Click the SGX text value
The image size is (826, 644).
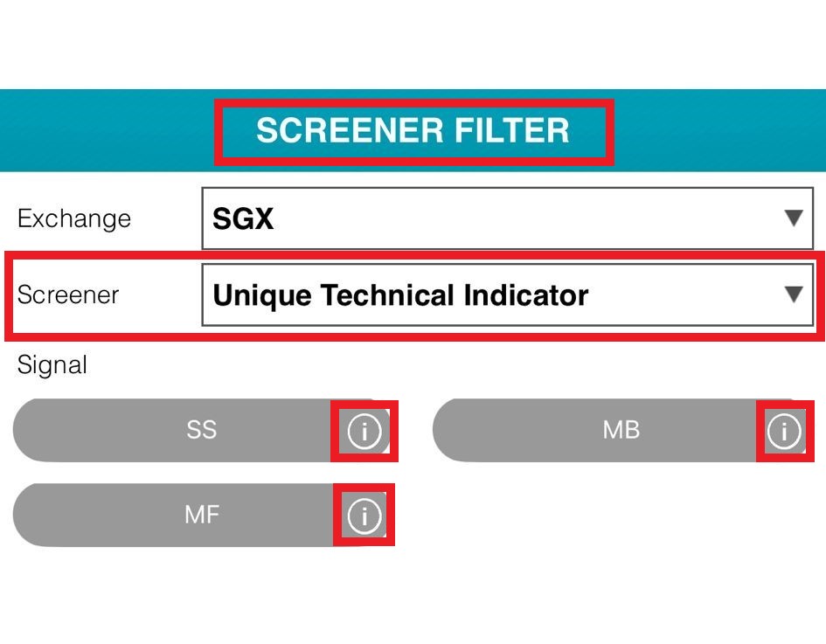tap(243, 218)
